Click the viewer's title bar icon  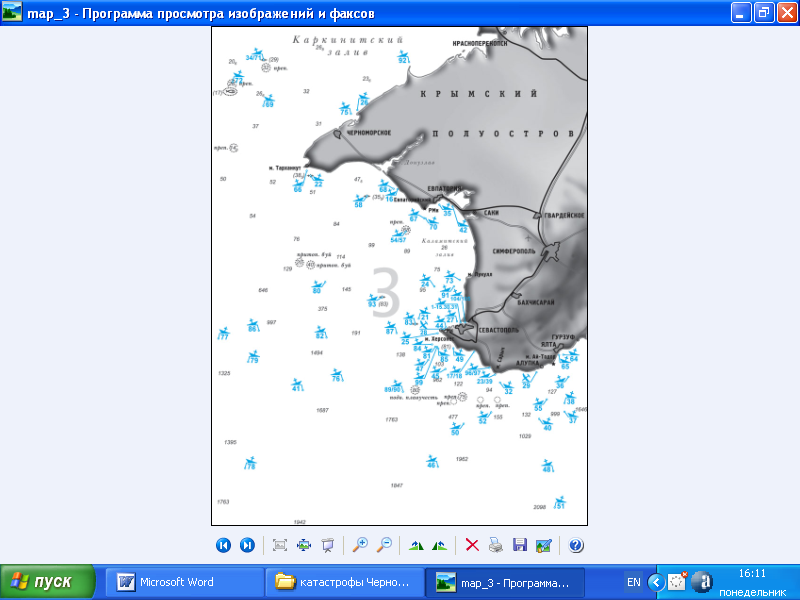[11, 13]
